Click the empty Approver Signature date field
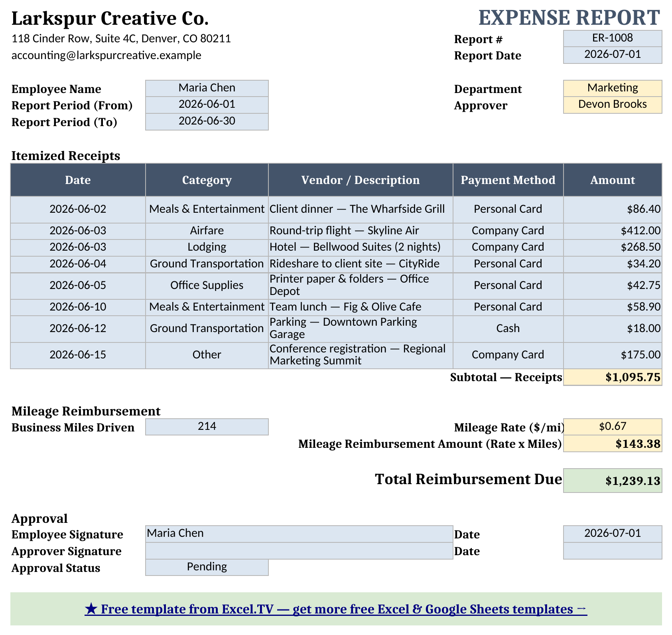This screenshot has width=672, height=635. pos(613,551)
